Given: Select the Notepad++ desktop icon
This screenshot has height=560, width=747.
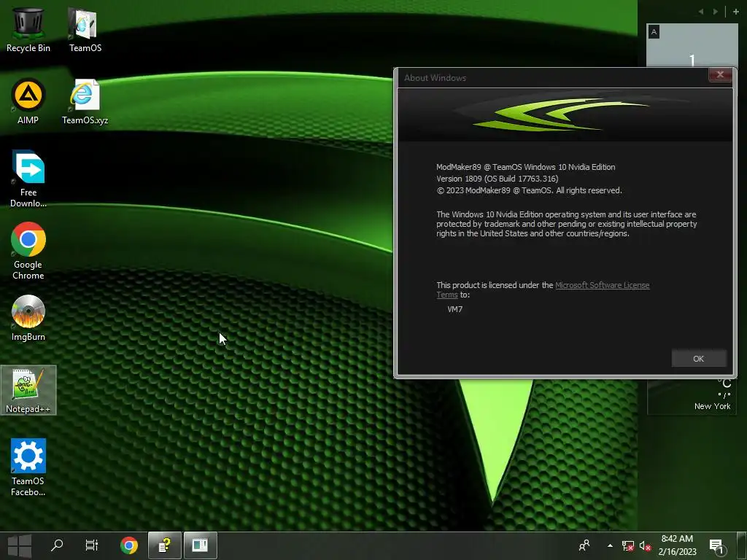Looking at the screenshot, I should click(x=28, y=391).
